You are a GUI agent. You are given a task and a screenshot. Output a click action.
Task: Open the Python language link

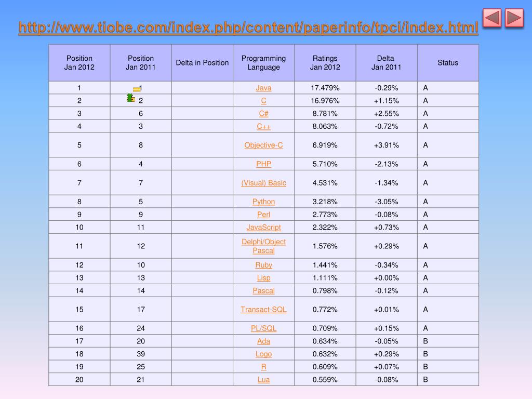pos(263,202)
